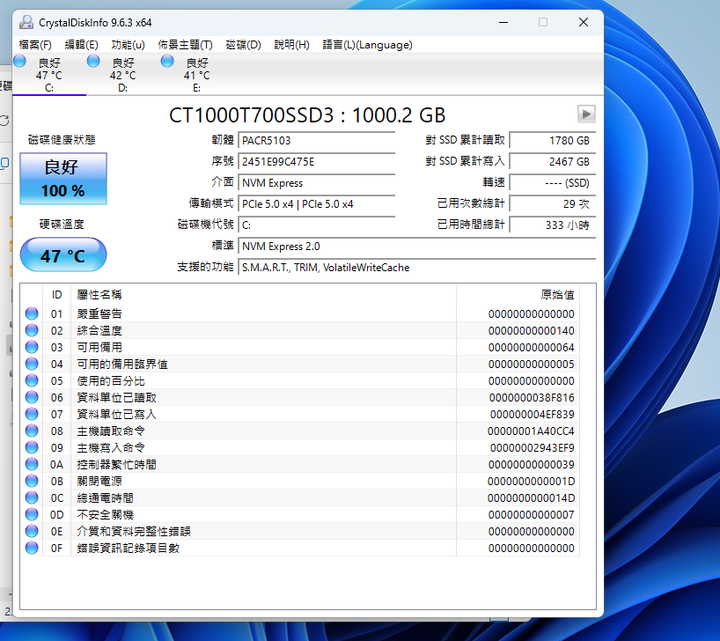Open the 佈景主題(T) menu

point(185,45)
